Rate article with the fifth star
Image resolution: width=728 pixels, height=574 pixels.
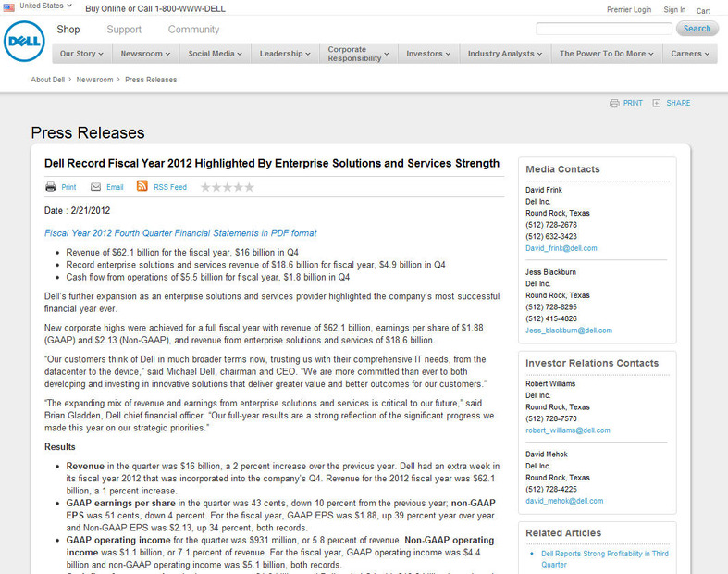pyautogui.click(x=250, y=187)
